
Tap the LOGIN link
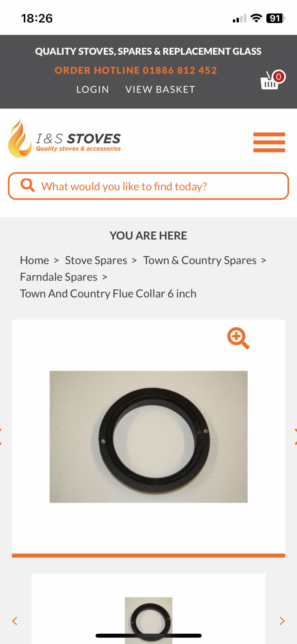[x=92, y=89]
